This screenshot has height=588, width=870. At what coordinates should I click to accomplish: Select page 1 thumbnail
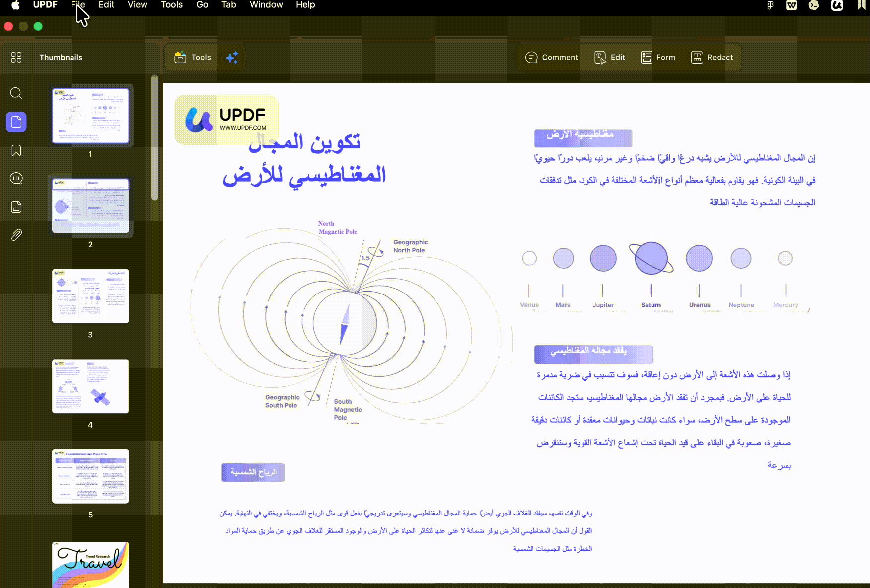point(90,116)
